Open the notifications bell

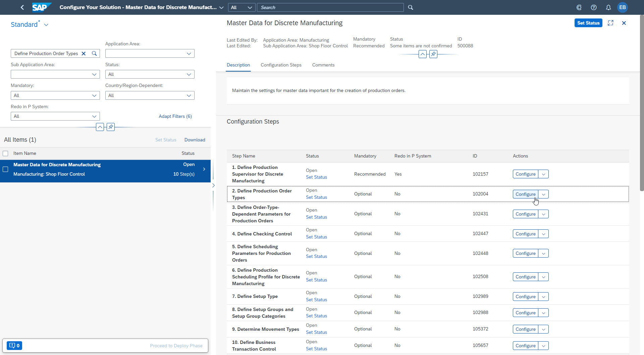pos(608,7)
